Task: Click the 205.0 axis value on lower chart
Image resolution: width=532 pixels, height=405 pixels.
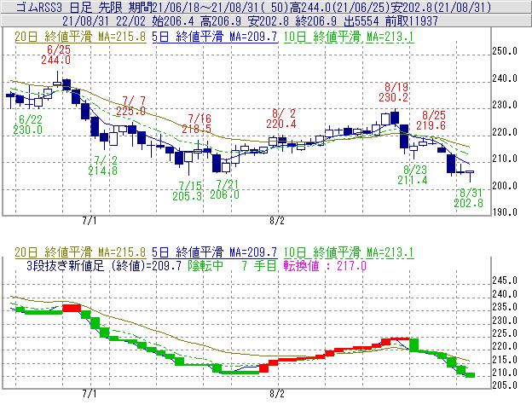Action: click(x=505, y=385)
